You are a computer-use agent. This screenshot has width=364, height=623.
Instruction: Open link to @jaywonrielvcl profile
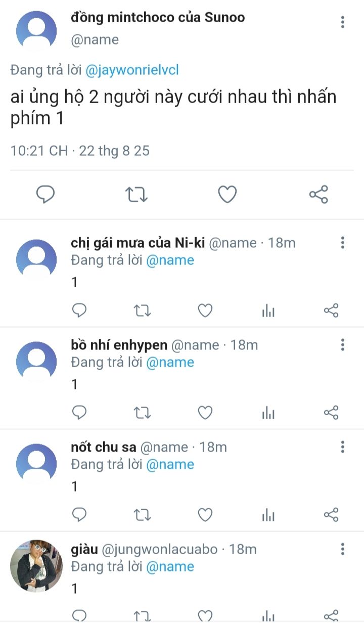[132, 70]
